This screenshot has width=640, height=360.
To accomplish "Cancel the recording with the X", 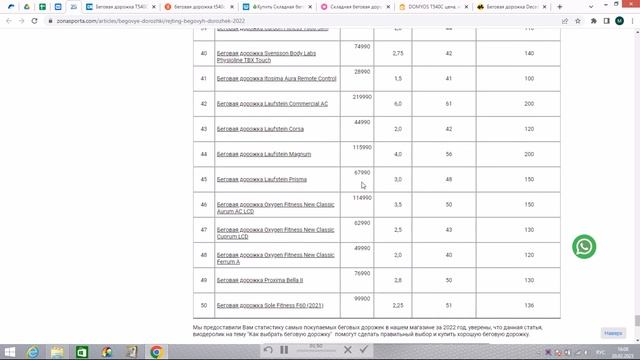I will point(348,350).
